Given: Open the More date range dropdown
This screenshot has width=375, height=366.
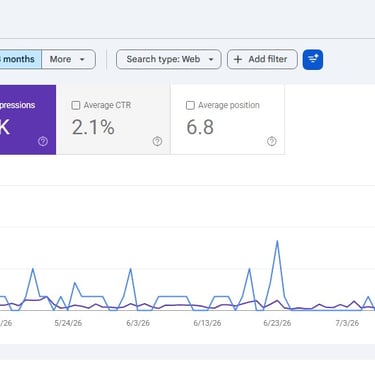Looking at the screenshot, I should pos(69,59).
